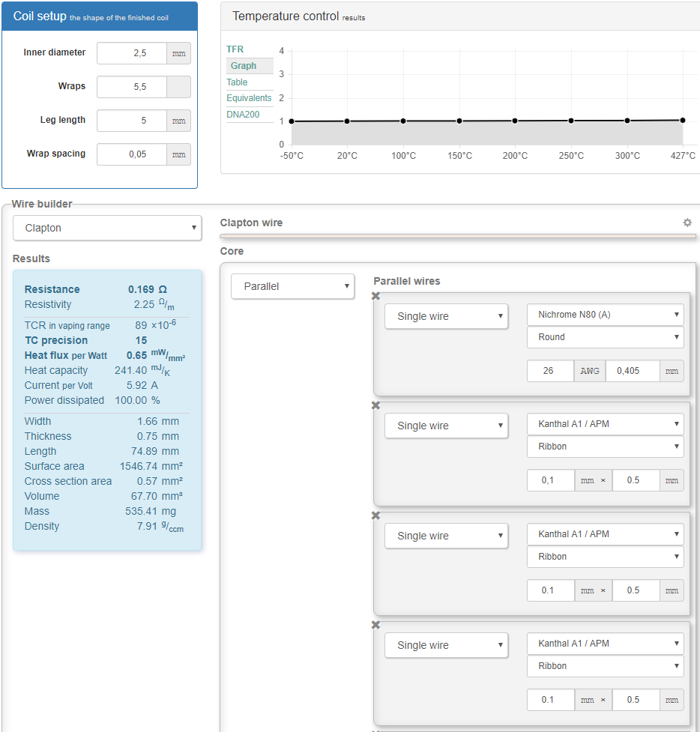Screen dimensions: 700x732
Task: Open the Nichrome N80 (A) material dropdown
Action: (605, 315)
